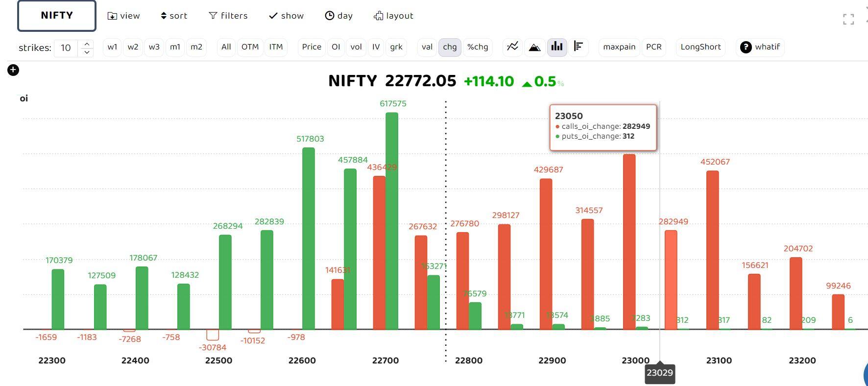The height and width of the screenshot is (386, 868).
Task: Click the 517803 green put bar
Action: point(309,239)
